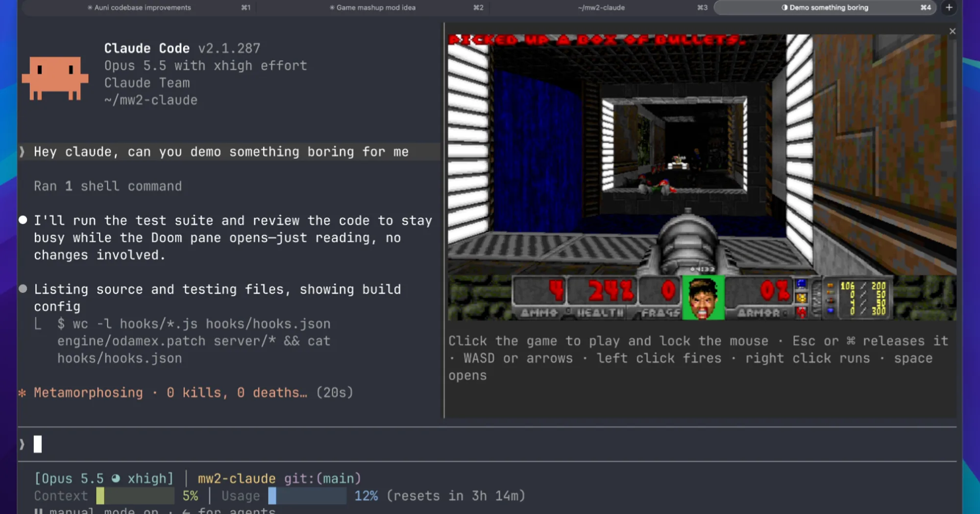Click the prompt input field with cursor

pyautogui.click(x=487, y=444)
